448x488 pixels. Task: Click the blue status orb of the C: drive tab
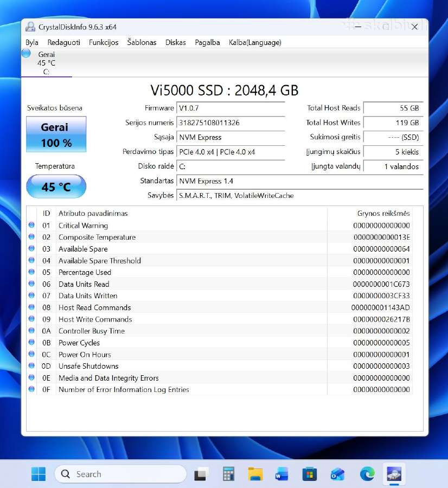pyautogui.click(x=27, y=54)
